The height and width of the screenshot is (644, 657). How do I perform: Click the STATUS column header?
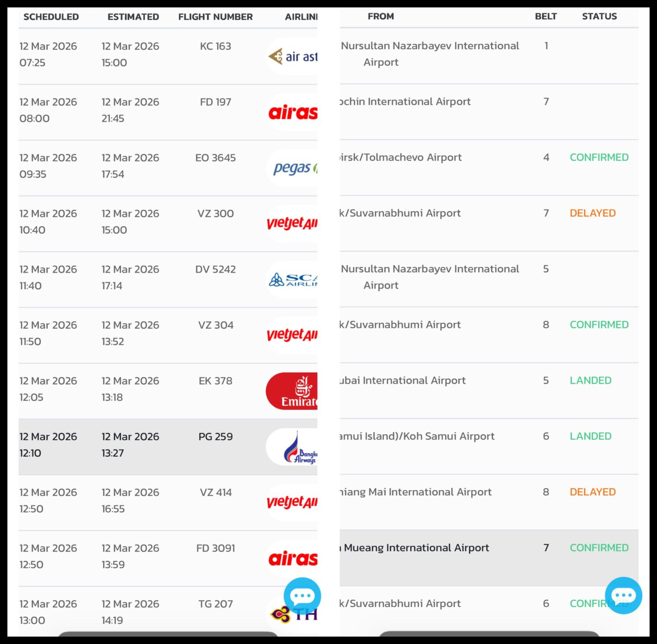pos(599,16)
